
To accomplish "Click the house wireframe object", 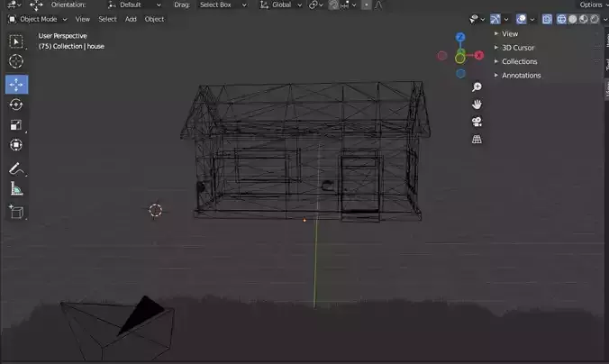I will 304,151.
